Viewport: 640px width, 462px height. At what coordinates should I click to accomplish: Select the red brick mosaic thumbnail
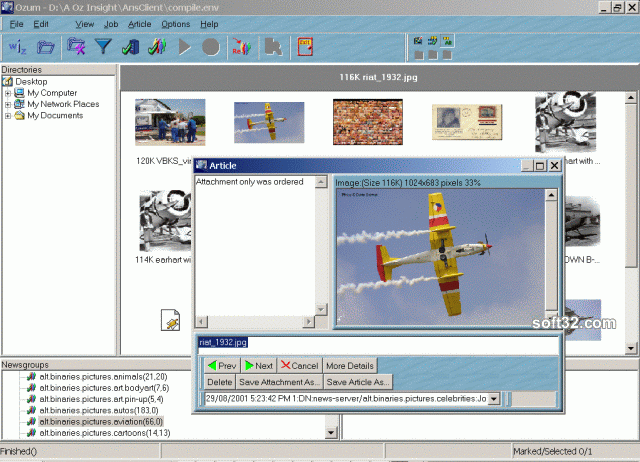368,122
